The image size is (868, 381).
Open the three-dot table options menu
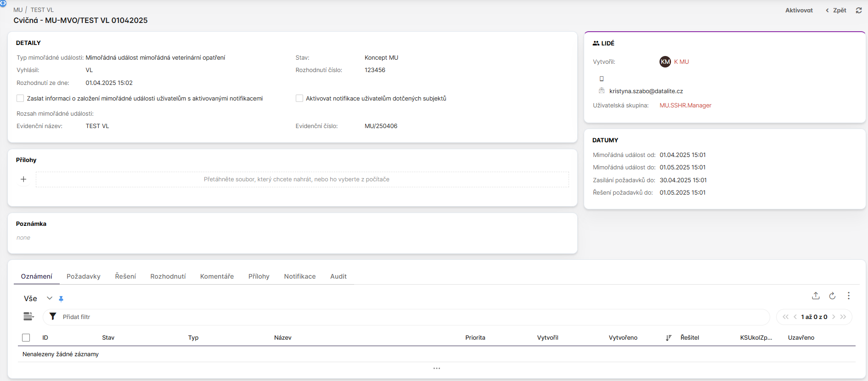[848, 296]
